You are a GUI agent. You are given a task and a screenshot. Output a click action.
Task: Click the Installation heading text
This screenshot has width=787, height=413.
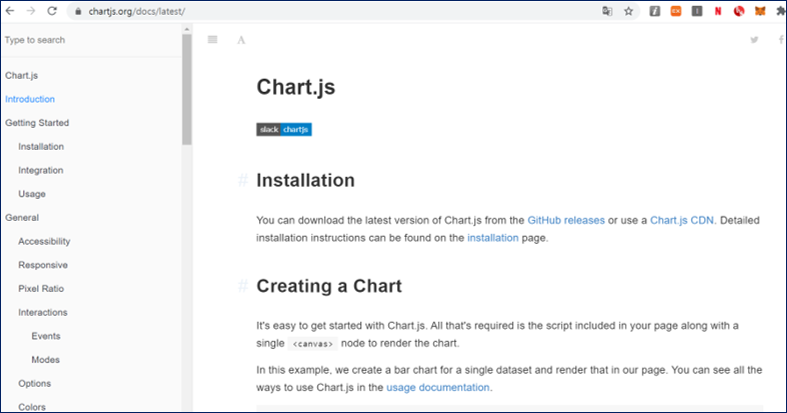coord(306,180)
